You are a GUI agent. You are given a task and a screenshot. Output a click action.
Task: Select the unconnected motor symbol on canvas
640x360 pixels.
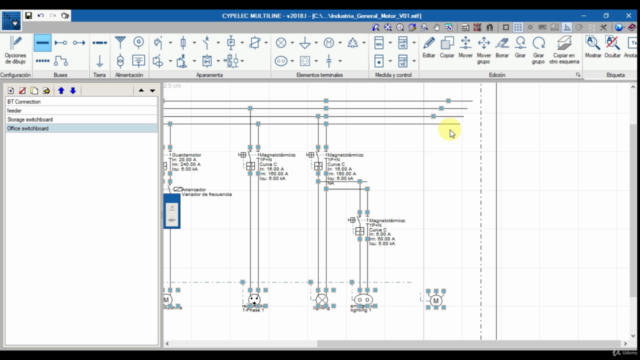pyautogui.click(x=436, y=300)
